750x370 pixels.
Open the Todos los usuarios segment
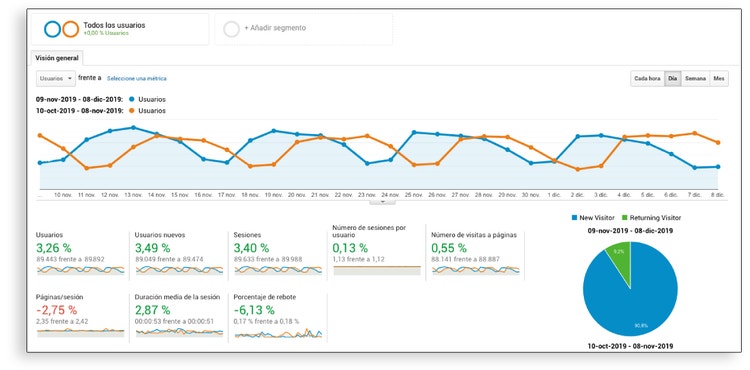point(120,29)
